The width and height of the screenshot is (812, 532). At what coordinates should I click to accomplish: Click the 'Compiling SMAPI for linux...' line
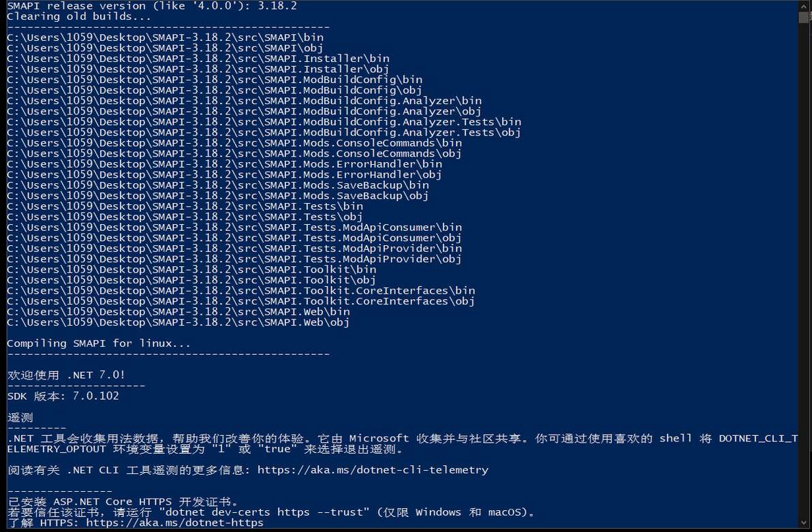(99, 343)
